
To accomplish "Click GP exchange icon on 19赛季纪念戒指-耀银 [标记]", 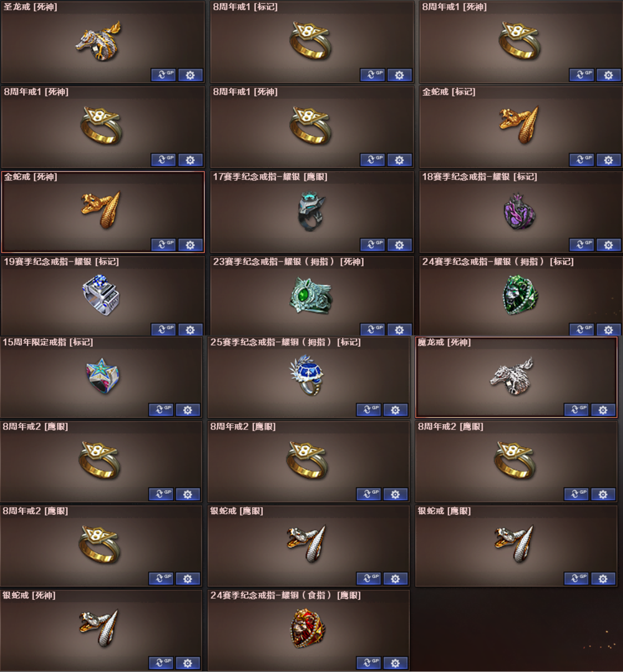I will pos(163,329).
